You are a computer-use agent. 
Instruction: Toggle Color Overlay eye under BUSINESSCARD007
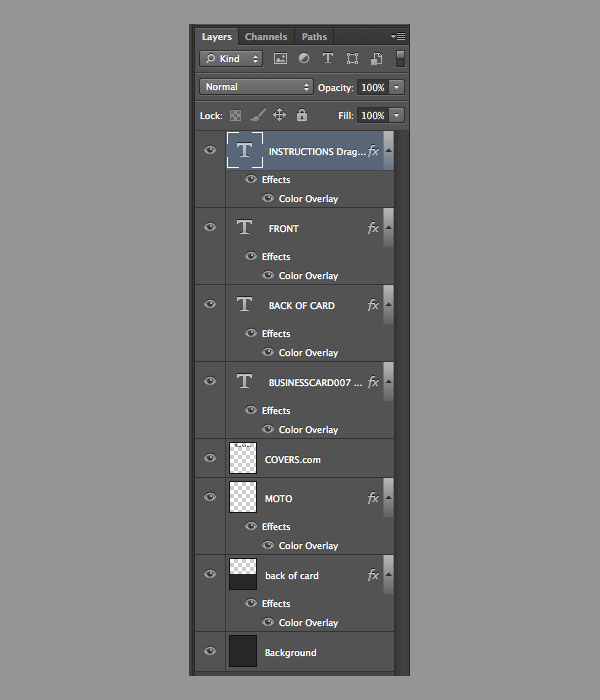coord(268,429)
